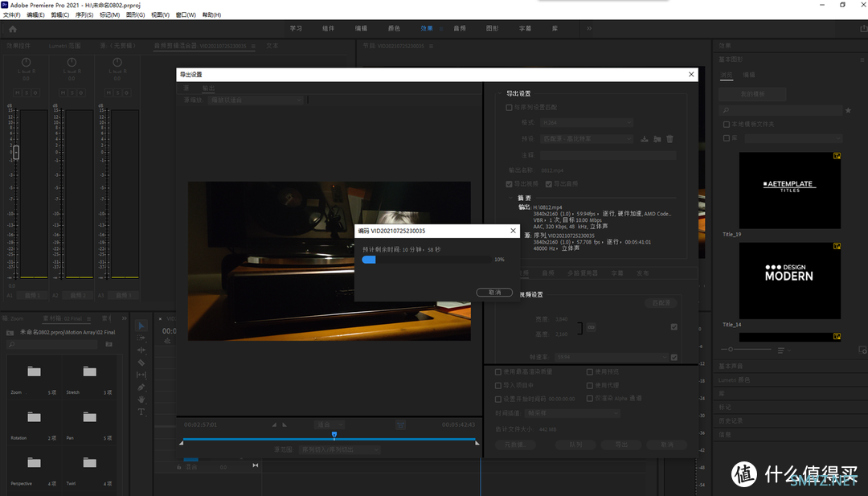
Task: Open the 时间插值 帧采样 dropdown
Action: (x=572, y=413)
